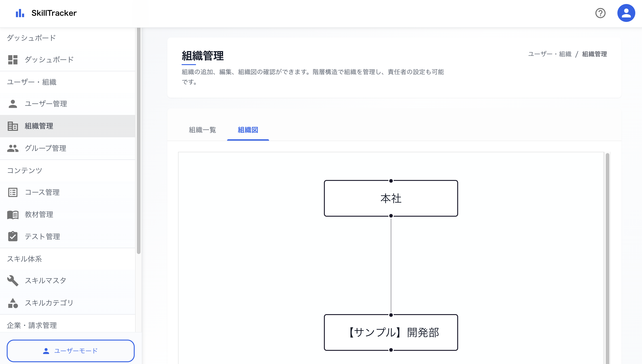Click the ユーザーモード button
The image size is (642, 364).
(x=71, y=351)
